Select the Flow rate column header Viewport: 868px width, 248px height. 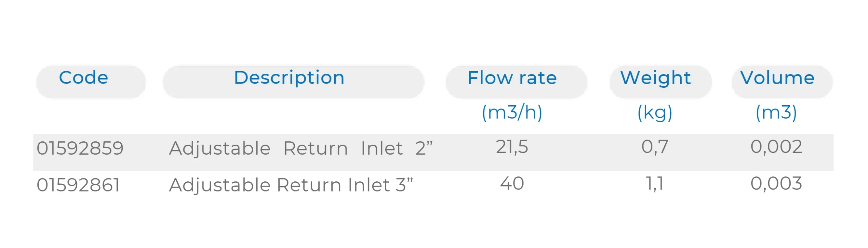(x=512, y=78)
